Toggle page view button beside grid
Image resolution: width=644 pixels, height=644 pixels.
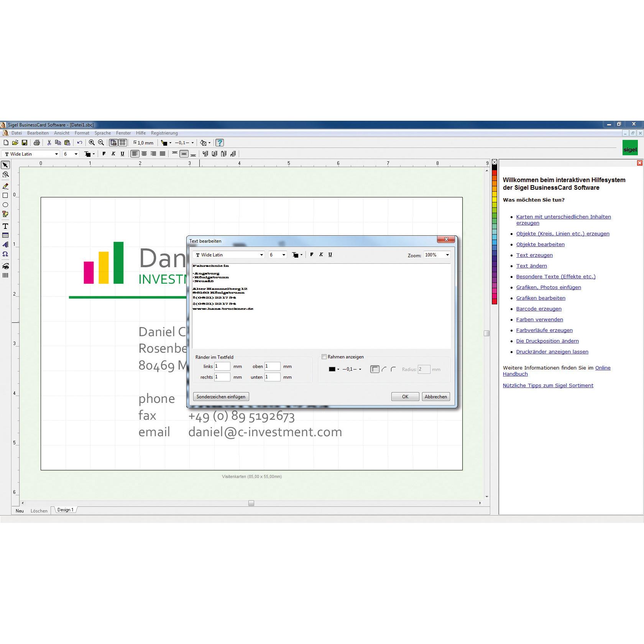coord(113,143)
